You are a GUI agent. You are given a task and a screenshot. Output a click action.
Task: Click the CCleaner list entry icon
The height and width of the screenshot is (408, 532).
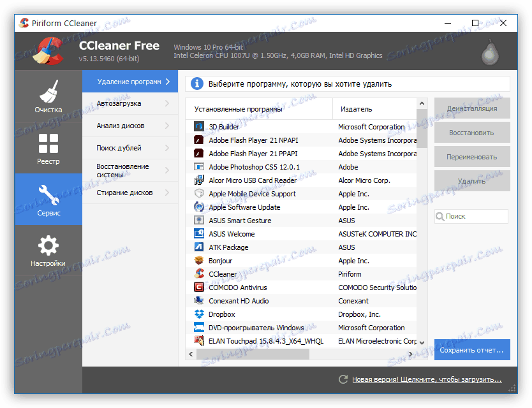click(x=199, y=273)
